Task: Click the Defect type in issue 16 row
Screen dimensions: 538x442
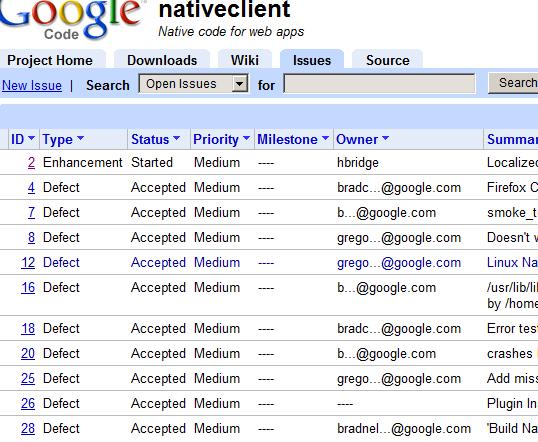Action: pyautogui.click(x=61, y=288)
